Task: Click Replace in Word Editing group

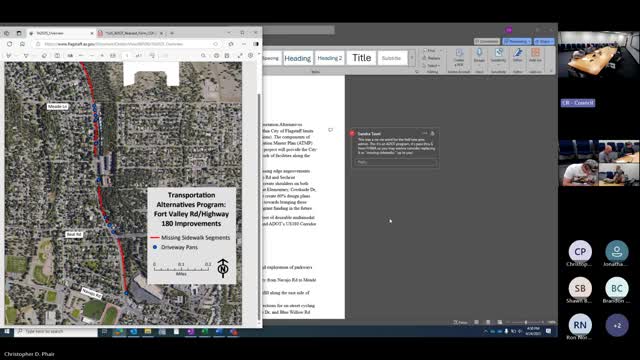Action: [432, 58]
